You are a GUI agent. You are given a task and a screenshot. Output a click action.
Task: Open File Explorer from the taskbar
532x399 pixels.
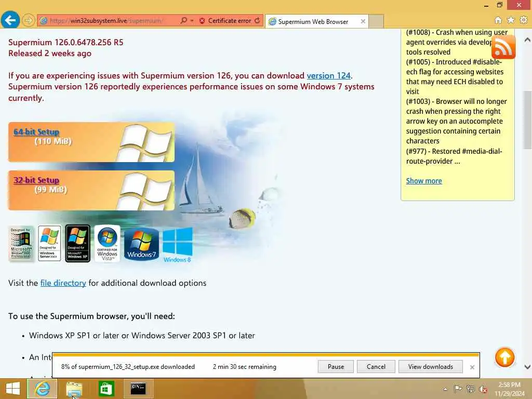pyautogui.click(x=74, y=389)
